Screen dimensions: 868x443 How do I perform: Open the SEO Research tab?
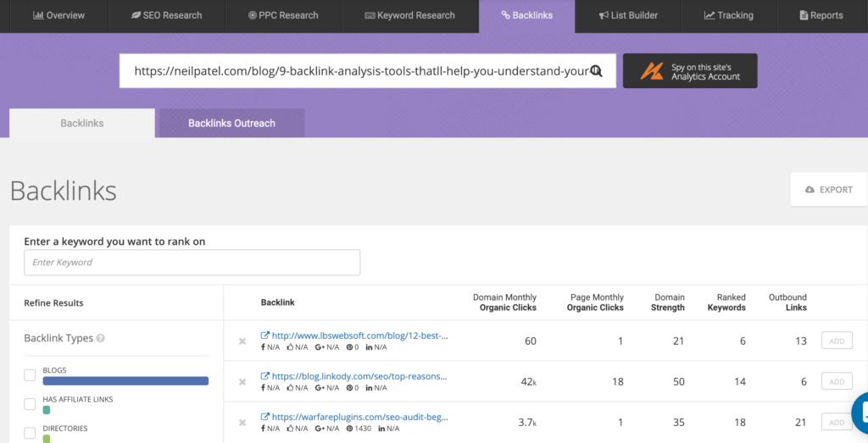point(167,15)
